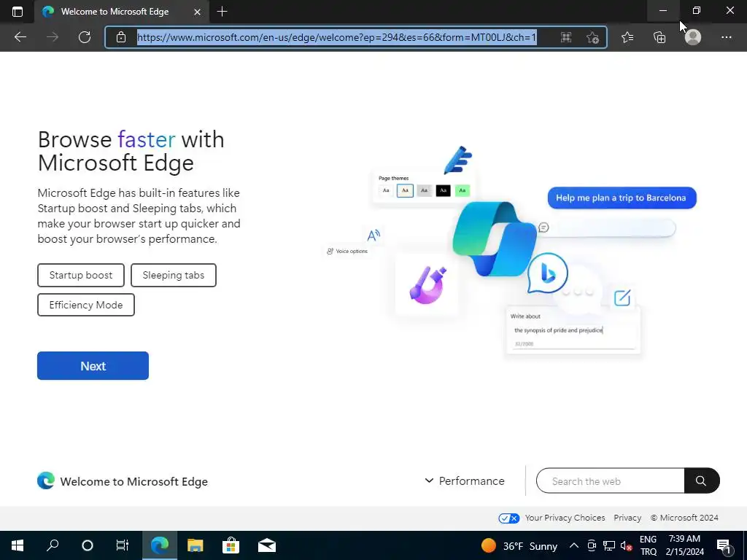Expand the Performance dropdown
Screen dimensions: 747x560
(x=465, y=481)
